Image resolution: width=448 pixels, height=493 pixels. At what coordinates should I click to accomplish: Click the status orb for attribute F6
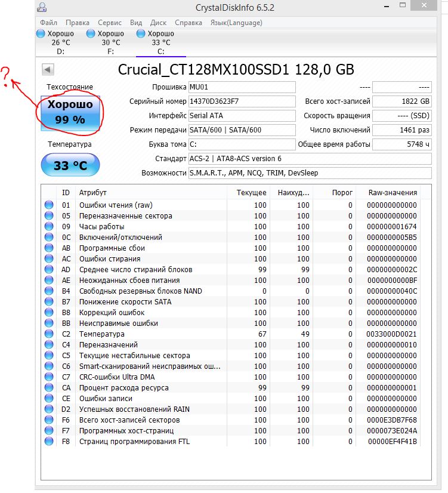click(x=49, y=420)
